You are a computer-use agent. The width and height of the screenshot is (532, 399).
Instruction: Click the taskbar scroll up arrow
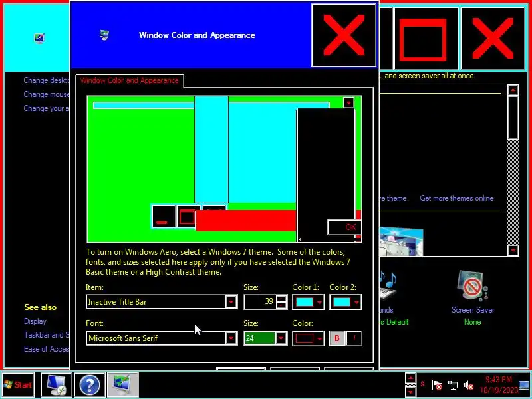411,378
